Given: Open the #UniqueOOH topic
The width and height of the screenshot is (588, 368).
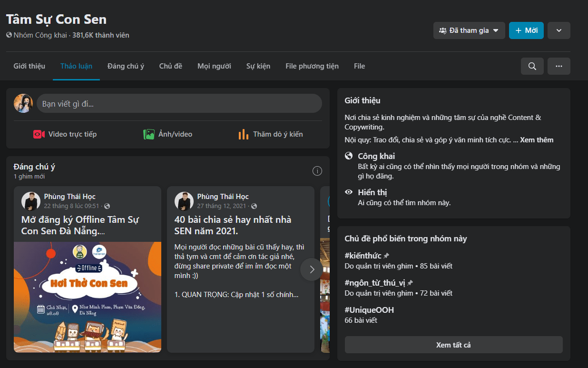Looking at the screenshot, I should 369,310.
